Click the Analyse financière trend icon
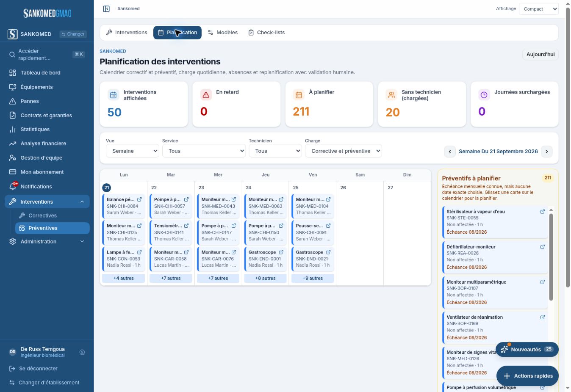 [x=13, y=144]
